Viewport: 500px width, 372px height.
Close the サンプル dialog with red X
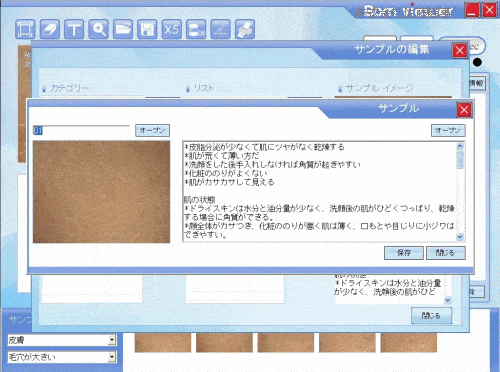click(x=464, y=110)
